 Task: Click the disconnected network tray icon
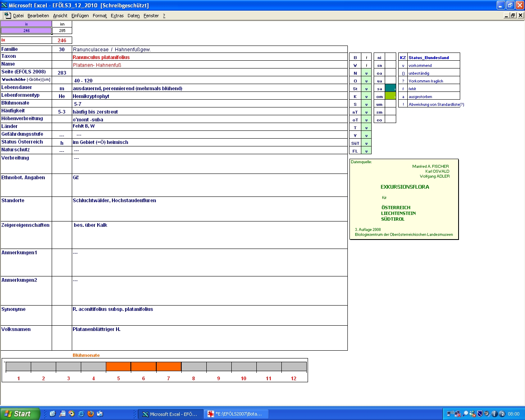tap(458, 414)
